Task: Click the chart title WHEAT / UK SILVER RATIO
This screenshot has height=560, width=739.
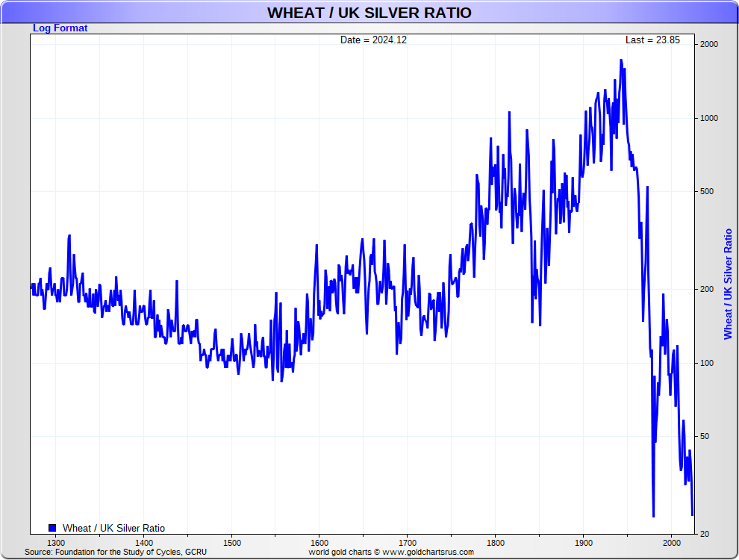Action: (x=369, y=13)
